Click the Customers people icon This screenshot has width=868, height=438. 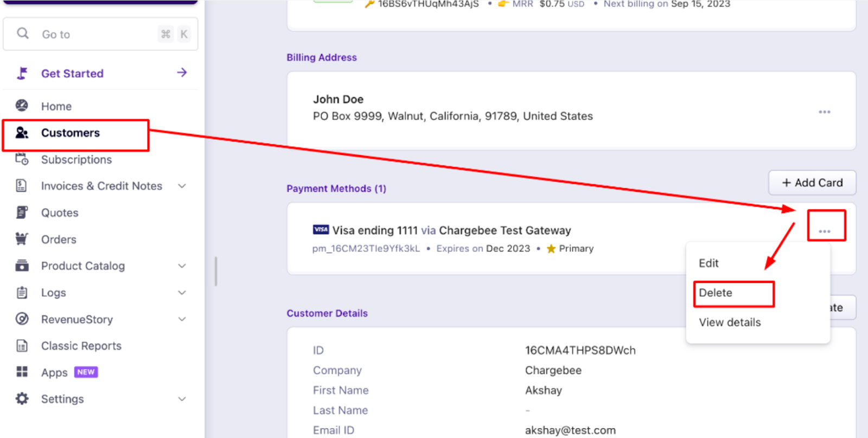22,133
